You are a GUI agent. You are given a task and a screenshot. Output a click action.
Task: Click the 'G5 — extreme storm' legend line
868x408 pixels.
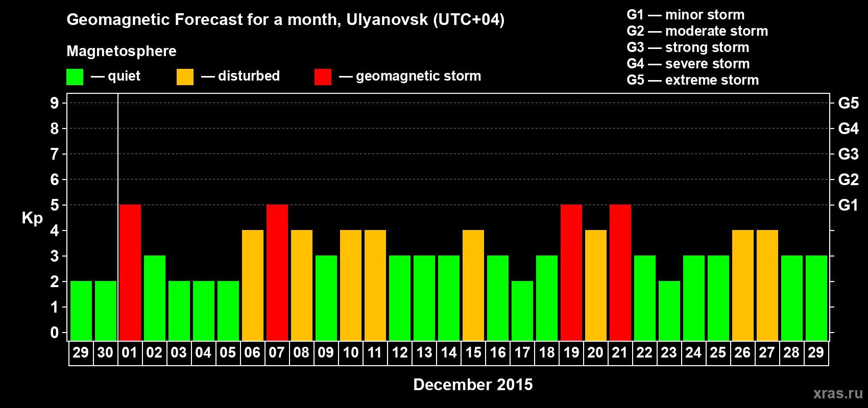click(693, 80)
